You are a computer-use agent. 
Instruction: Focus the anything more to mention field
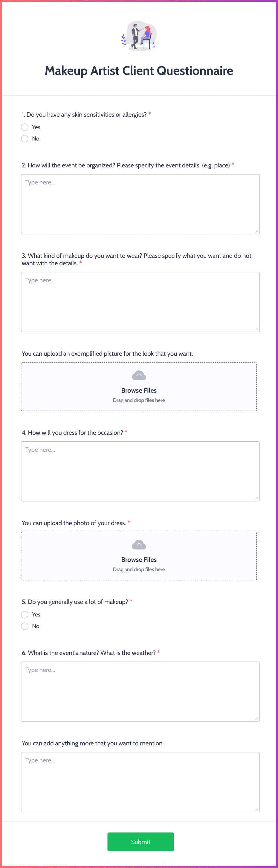click(140, 782)
